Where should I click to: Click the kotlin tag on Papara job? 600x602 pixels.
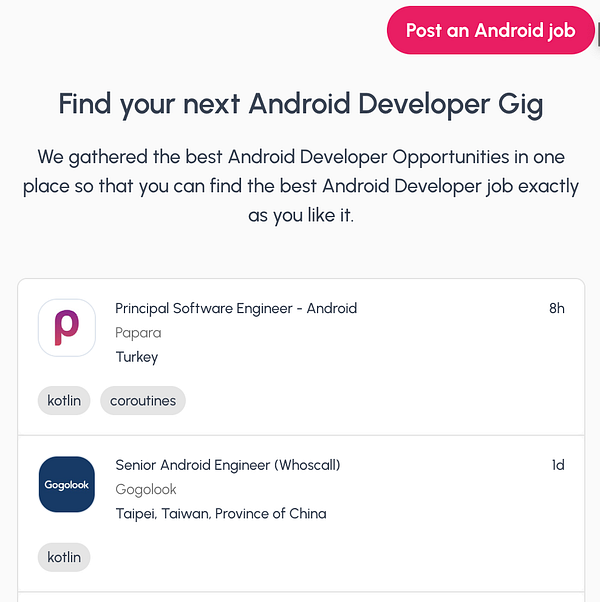64,401
